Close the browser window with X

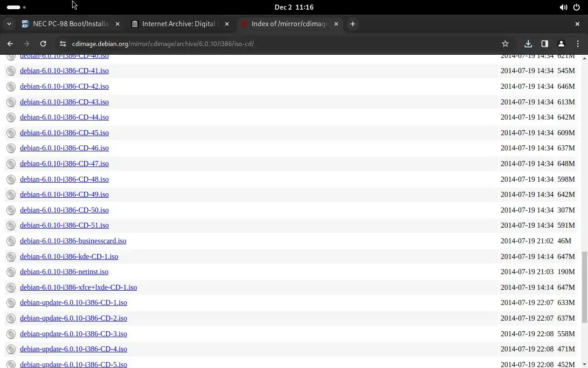click(x=577, y=24)
